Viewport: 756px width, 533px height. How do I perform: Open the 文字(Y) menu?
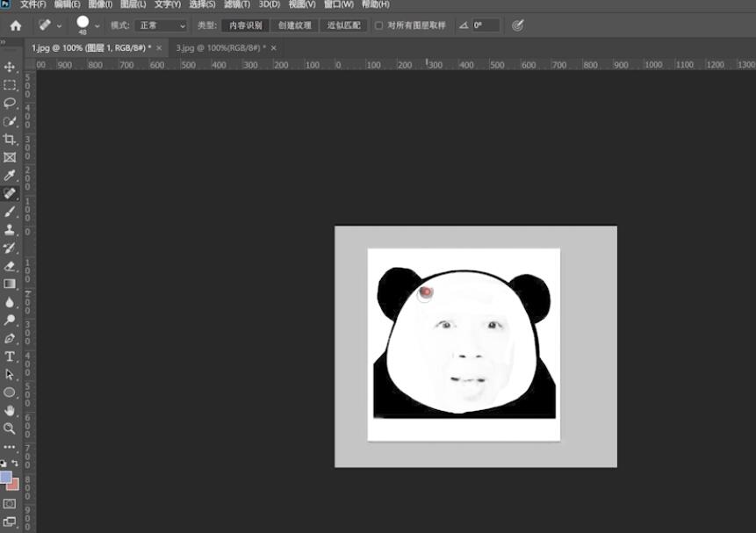coord(168,4)
